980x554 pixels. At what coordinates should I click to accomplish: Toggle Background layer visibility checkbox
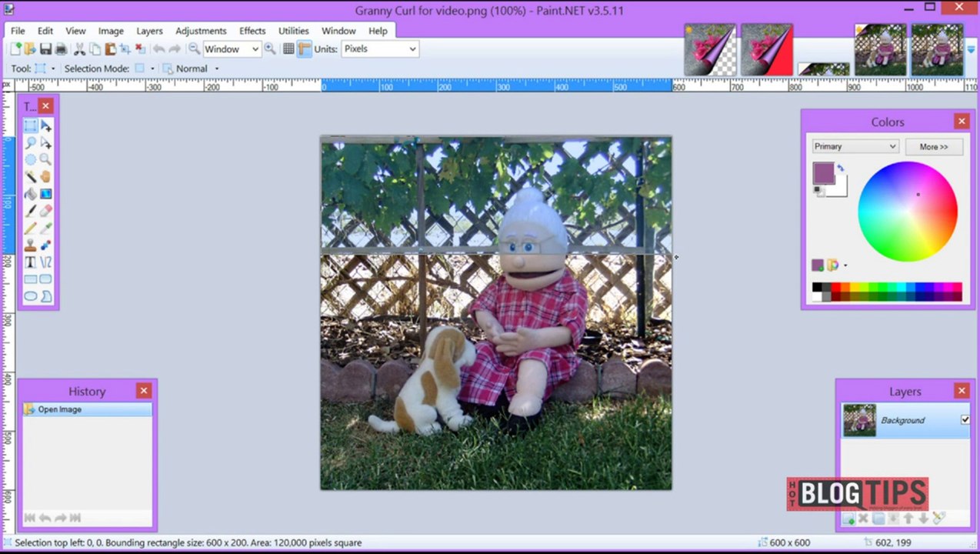[x=965, y=419]
